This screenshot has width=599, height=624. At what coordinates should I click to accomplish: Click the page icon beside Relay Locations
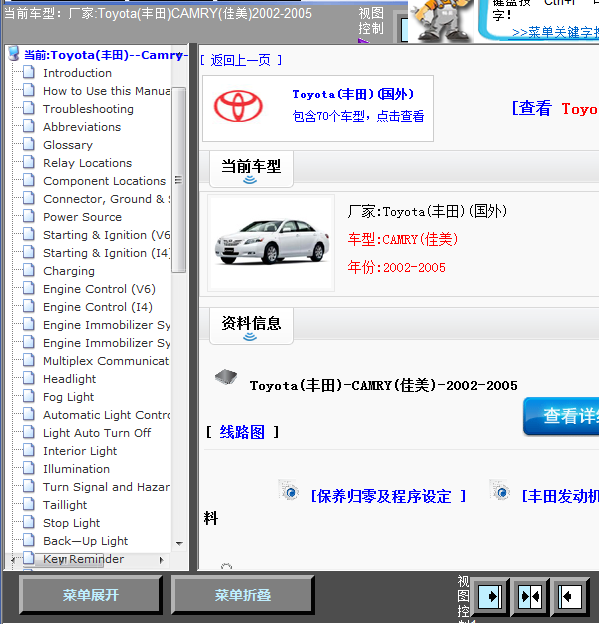pyautogui.click(x=29, y=163)
